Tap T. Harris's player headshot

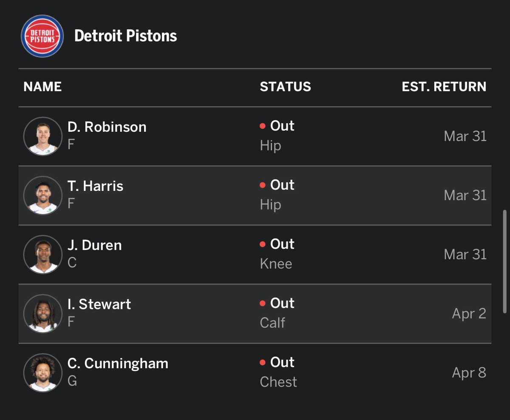[42, 195]
